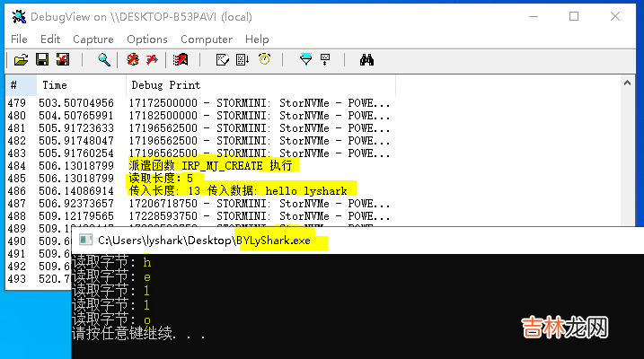Toggle clock time display icon

tap(264, 60)
